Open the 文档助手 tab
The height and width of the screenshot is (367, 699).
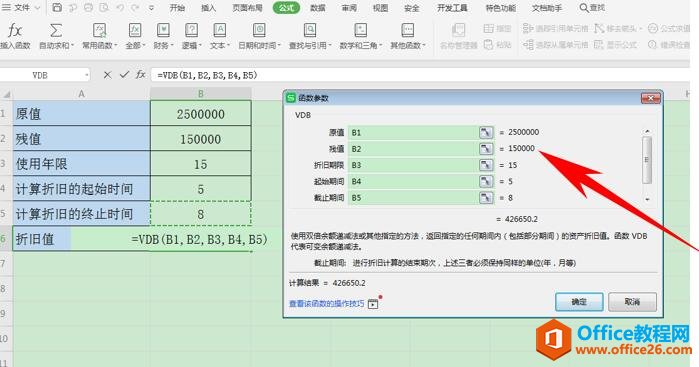[547, 8]
